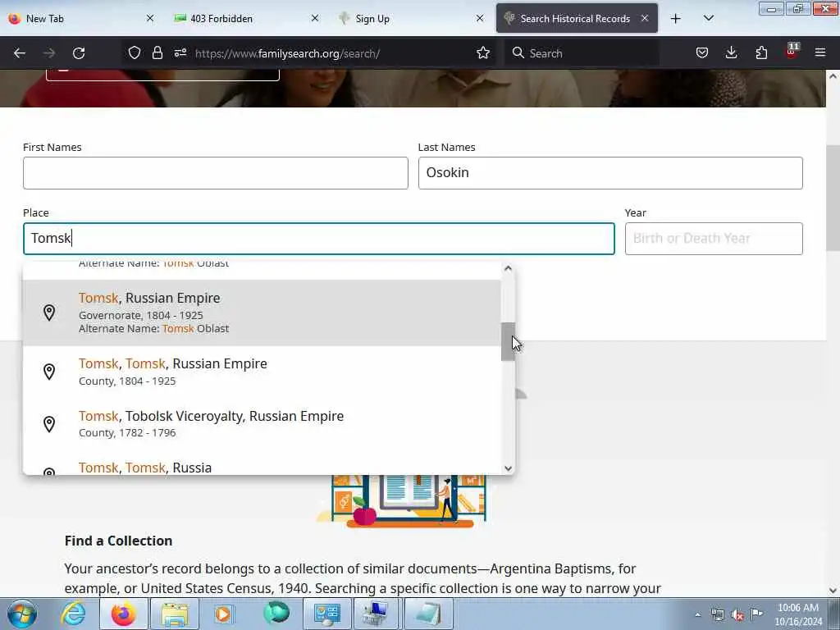The image size is (840, 630).
Task: Switch to the New Tab tab
Action: (82, 19)
